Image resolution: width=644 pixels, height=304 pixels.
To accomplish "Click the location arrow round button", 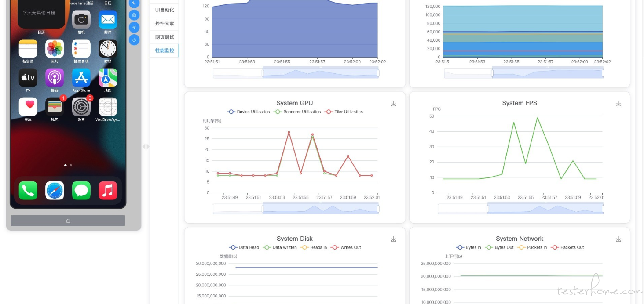I will point(134,27).
